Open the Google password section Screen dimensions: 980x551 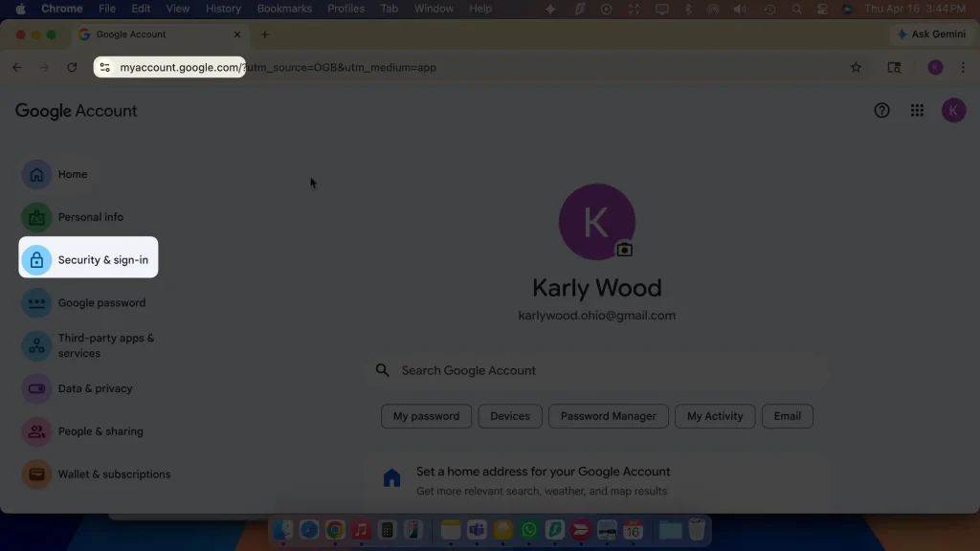[x=84, y=303]
